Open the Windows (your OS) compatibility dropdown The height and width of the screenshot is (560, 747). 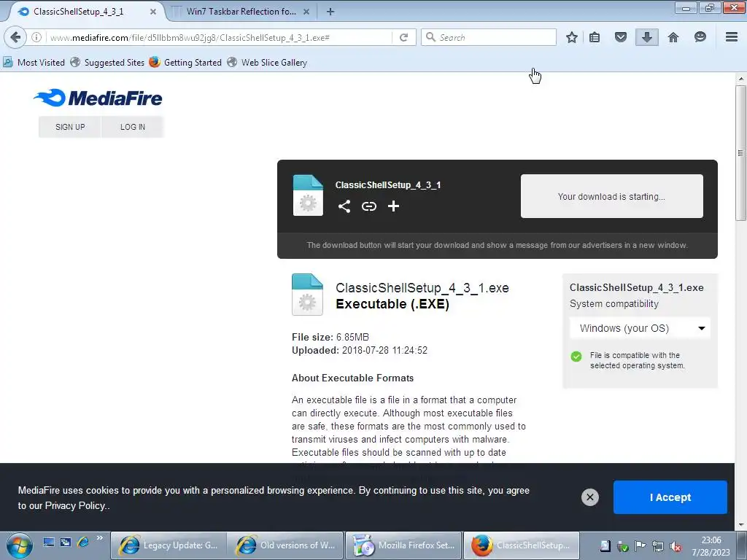640,328
